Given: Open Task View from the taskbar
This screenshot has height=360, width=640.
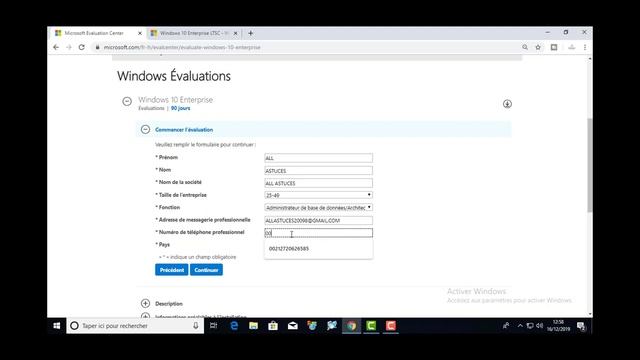Looking at the screenshot, I should pyautogui.click(x=213, y=326).
